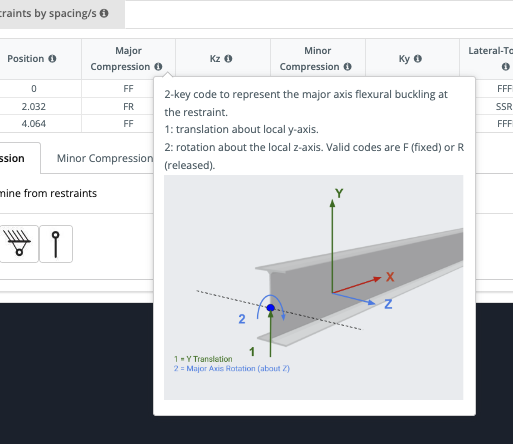
Task: Click the Major Compression column header
Action: point(128,59)
